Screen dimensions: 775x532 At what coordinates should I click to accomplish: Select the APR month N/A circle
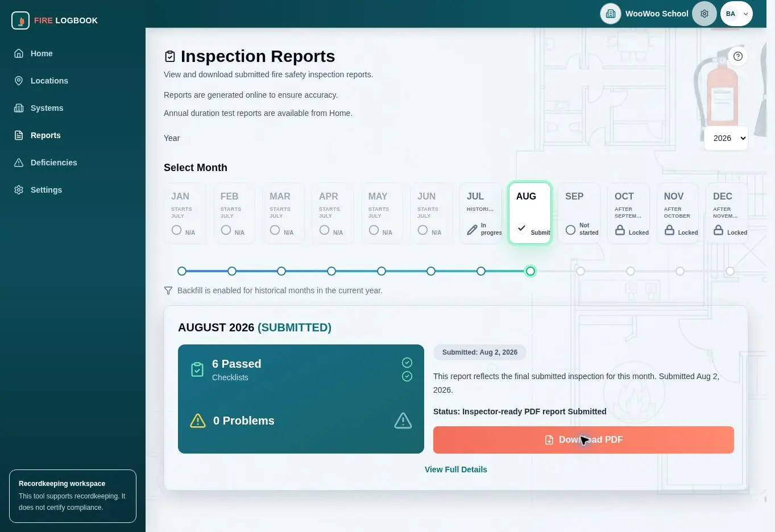pos(324,230)
